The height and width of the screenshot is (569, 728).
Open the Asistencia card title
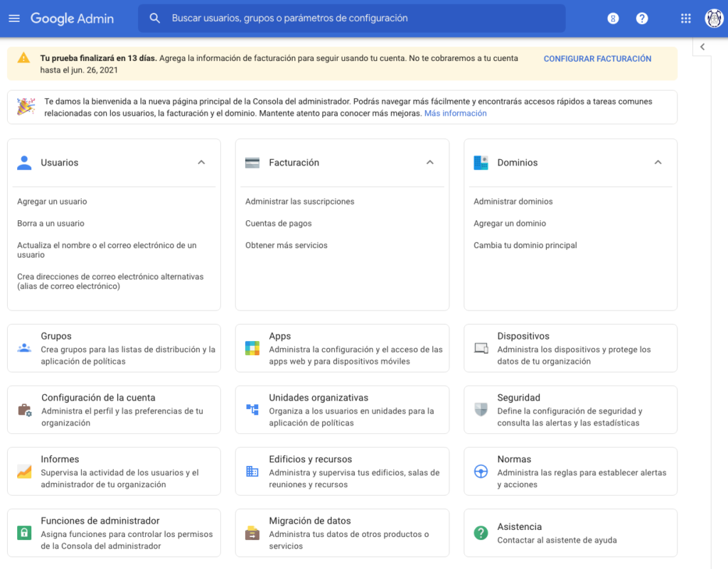(520, 527)
